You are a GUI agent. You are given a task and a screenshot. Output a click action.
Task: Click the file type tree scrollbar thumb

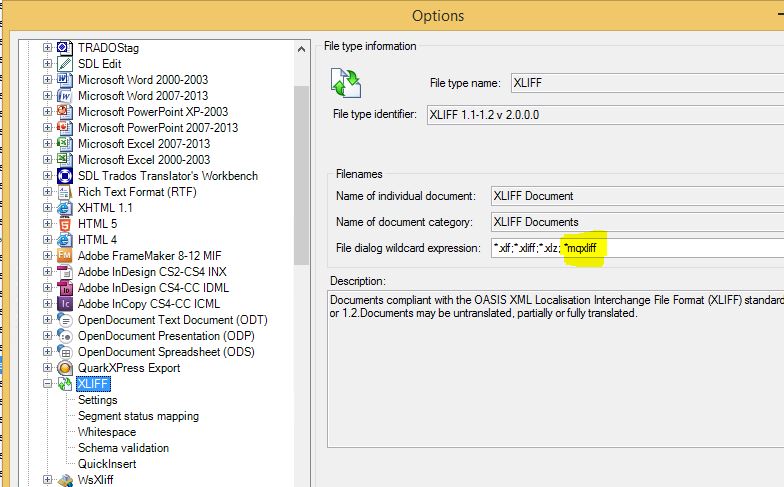pos(302,175)
